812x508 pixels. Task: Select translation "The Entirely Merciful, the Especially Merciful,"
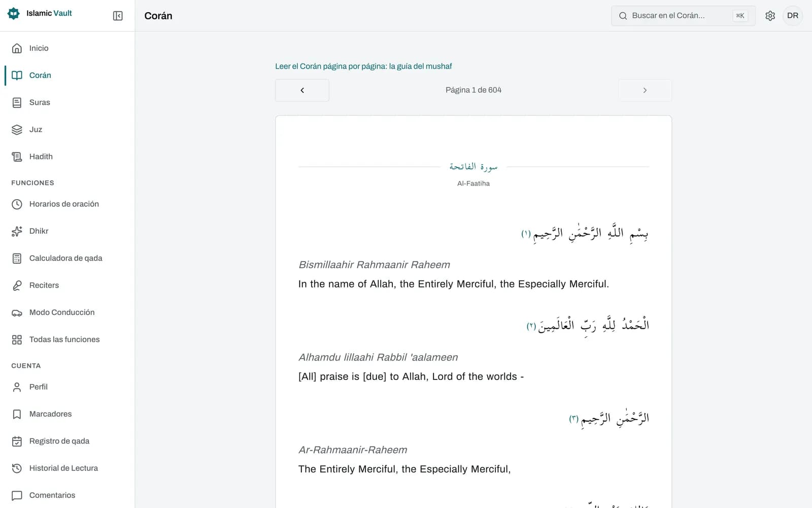coord(404,469)
